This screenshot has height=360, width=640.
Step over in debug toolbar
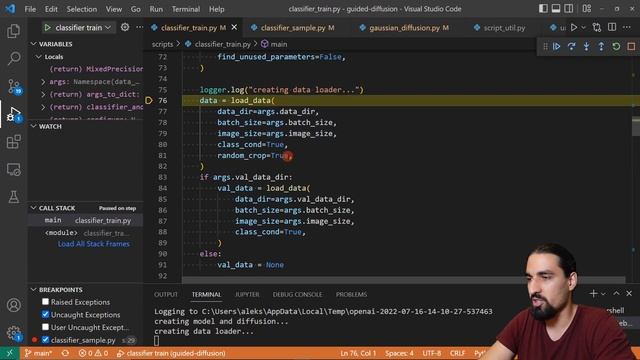(x=571, y=47)
